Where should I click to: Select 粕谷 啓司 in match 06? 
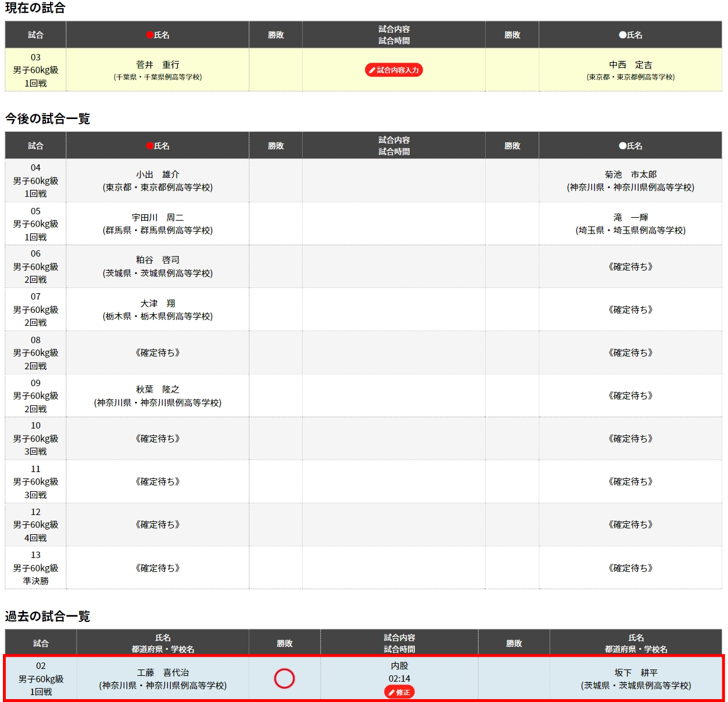[x=157, y=260]
